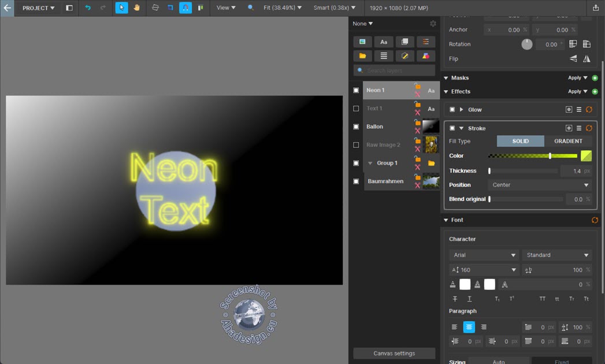Add a new text layer with Aa button

point(384,42)
